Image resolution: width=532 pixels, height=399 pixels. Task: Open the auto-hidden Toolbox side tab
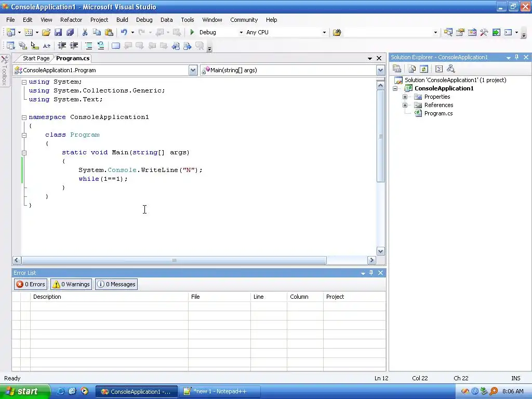5,71
